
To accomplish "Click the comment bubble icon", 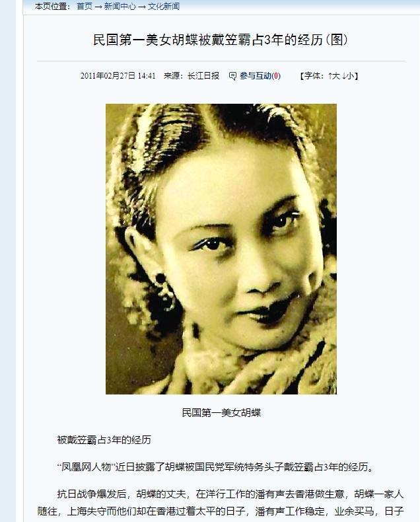I will [x=232, y=76].
